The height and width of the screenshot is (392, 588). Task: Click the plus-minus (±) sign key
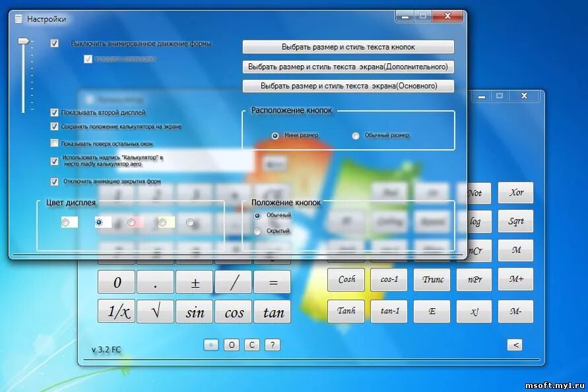[x=194, y=282]
